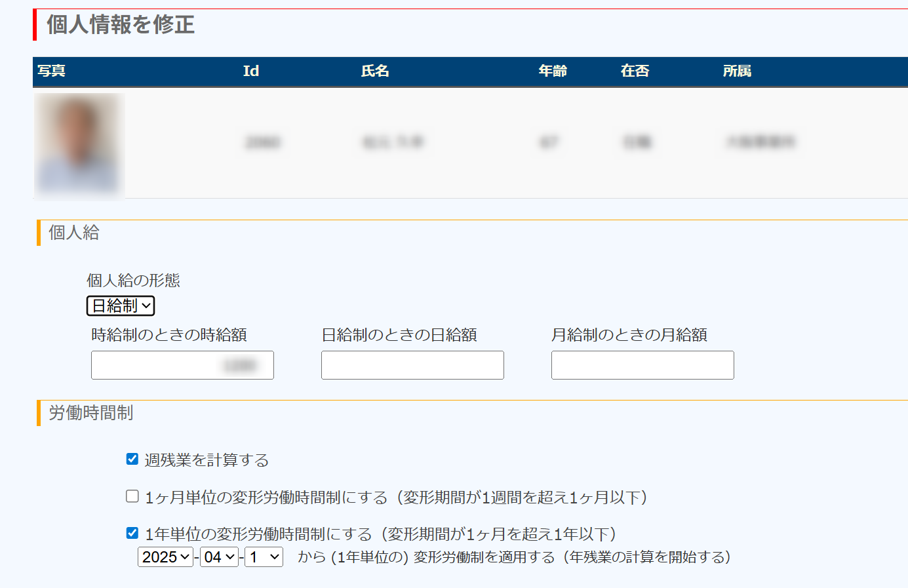Expand the month dropdown showing 04
This screenshot has height=588, width=908.
(219, 557)
